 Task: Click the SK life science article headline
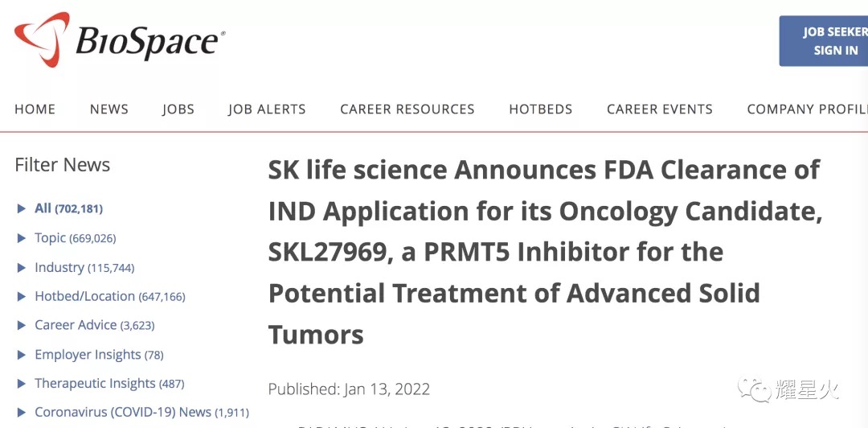(x=545, y=253)
